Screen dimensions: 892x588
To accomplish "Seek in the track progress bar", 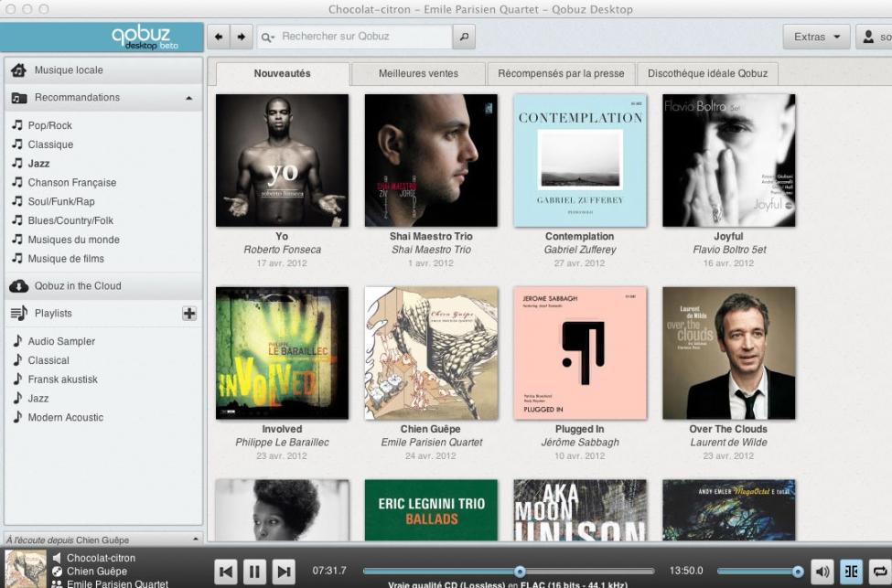I will pyautogui.click(x=509, y=572).
